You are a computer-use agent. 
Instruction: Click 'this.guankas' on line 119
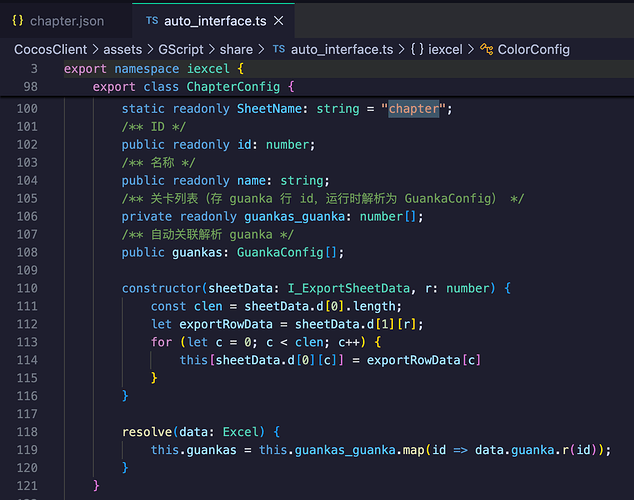(x=193, y=449)
